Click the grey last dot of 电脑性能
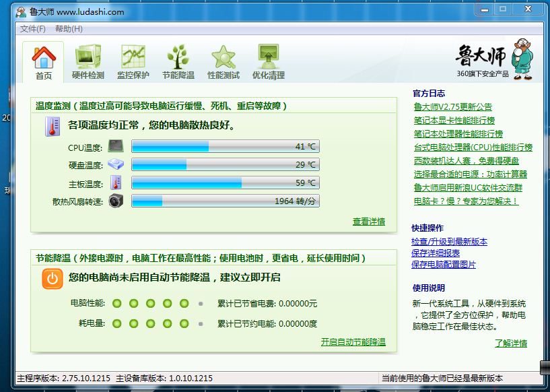The height and width of the screenshot is (392, 550). point(201,304)
